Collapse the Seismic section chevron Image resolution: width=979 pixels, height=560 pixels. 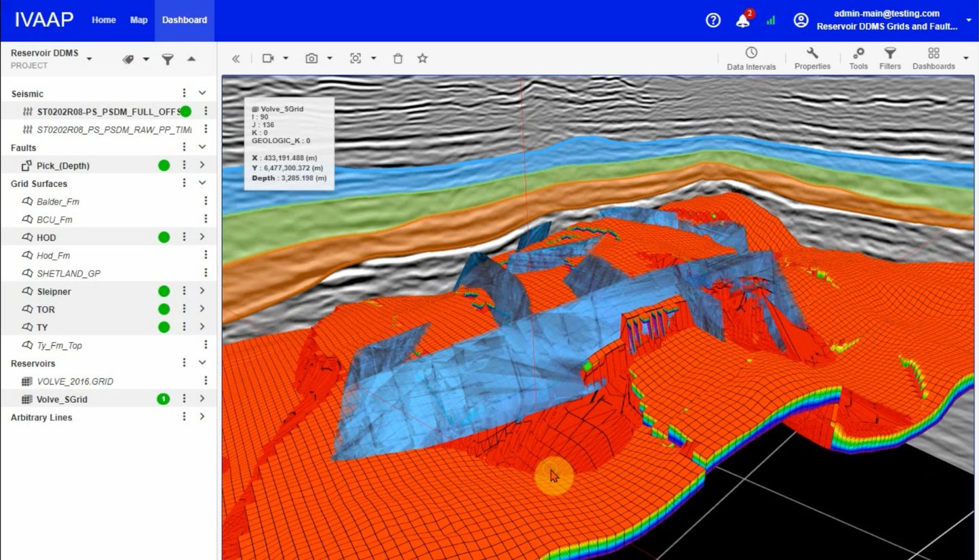[202, 93]
